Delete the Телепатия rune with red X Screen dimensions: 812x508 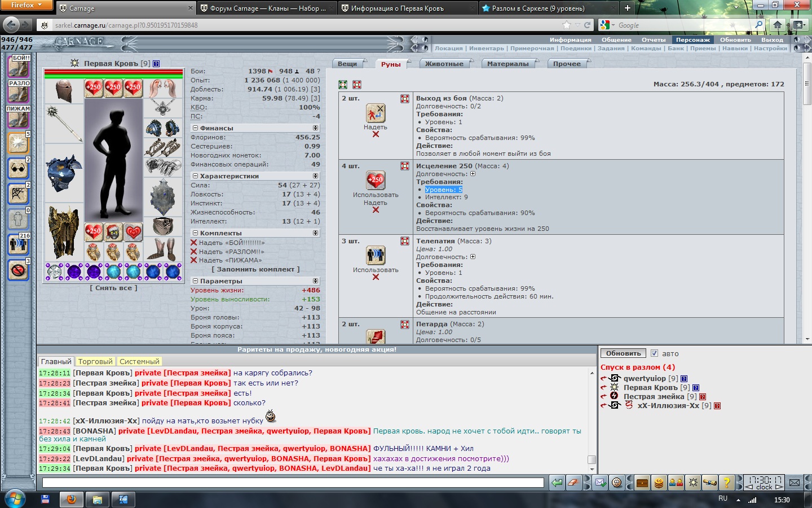[x=376, y=277]
